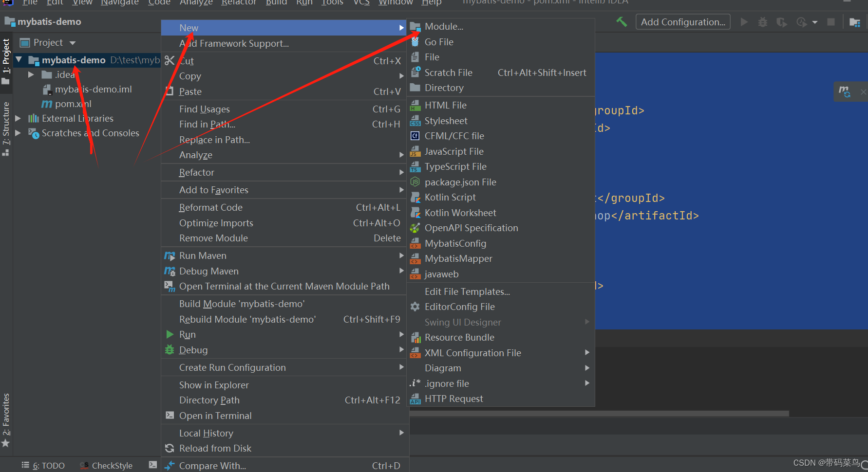The width and height of the screenshot is (868, 472).
Task: Open the Z: Structure side tab
Action: (6, 128)
